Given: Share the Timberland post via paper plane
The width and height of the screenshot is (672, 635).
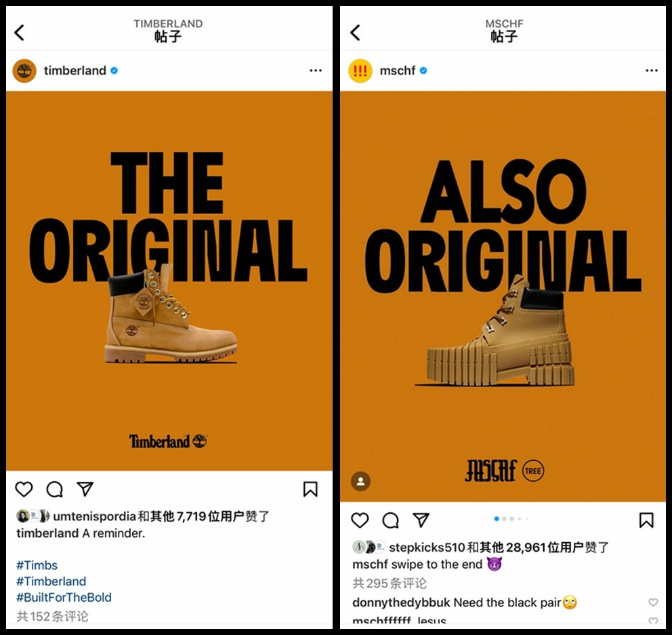Looking at the screenshot, I should pyautogui.click(x=85, y=489).
